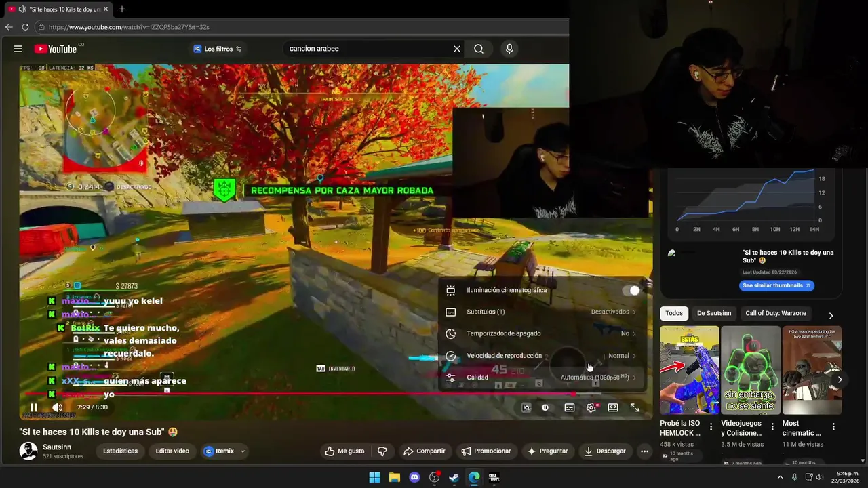
Task: Mute the video using the speaker icon
Action: click(58, 407)
